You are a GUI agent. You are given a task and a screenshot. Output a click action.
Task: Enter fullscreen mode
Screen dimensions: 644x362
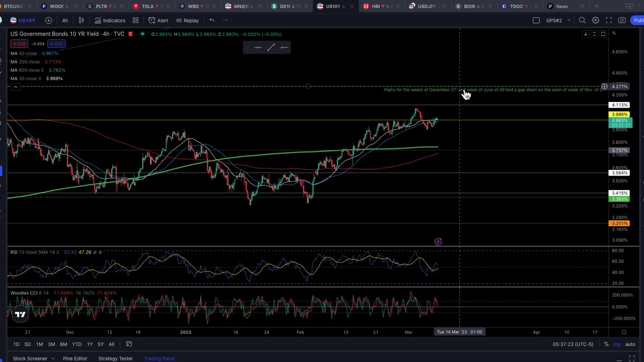tap(609, 20)
